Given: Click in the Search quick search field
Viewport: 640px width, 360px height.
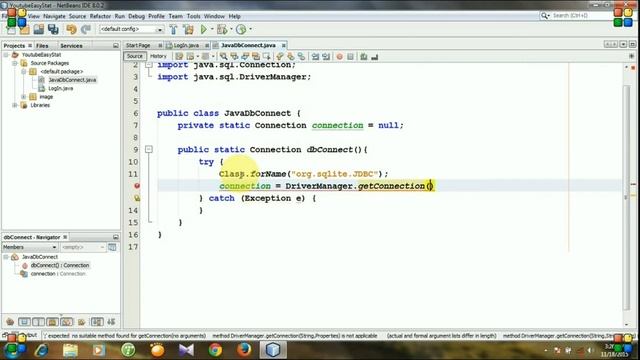Looking at the screenshot, I should click(583, 16).
